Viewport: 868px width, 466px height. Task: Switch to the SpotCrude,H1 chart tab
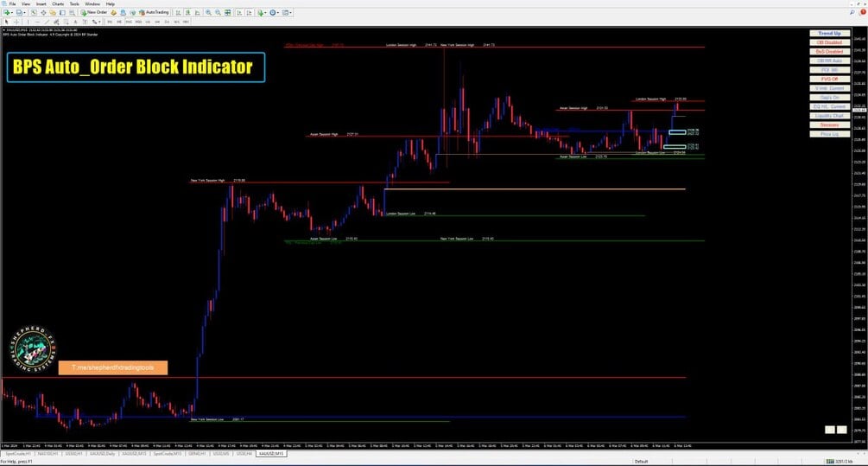point(18,453)
